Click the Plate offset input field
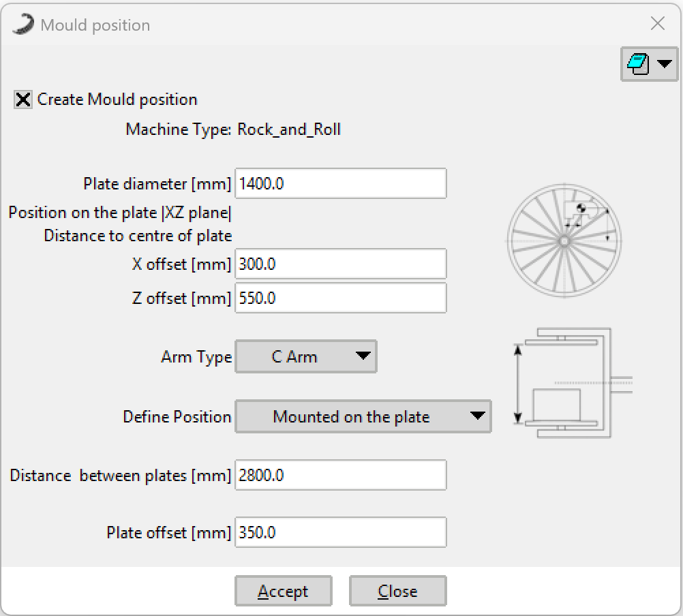 click(x=341, y=532)
